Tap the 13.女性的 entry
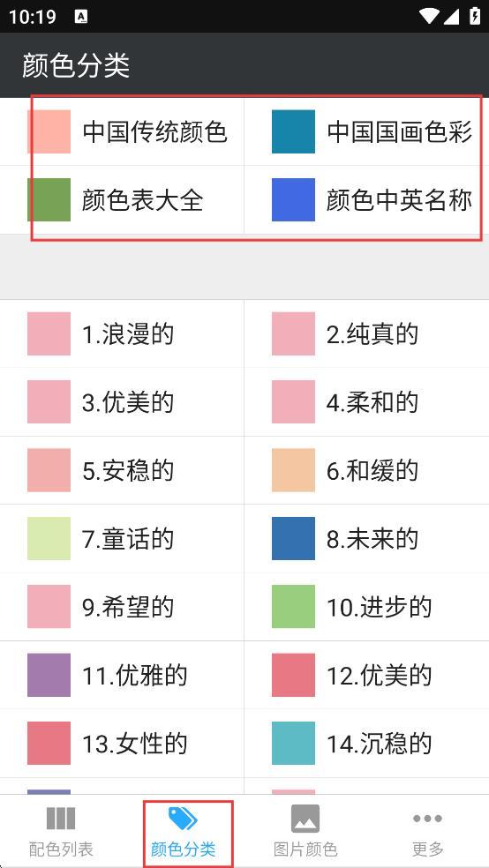Image resolution: width=489 pixels, height=868 pixels. 122,744
